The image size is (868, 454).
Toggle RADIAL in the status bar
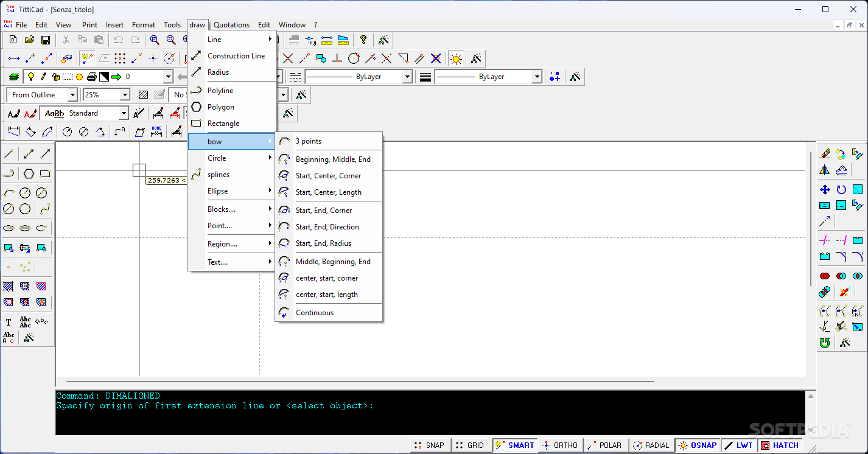point(651,445)
